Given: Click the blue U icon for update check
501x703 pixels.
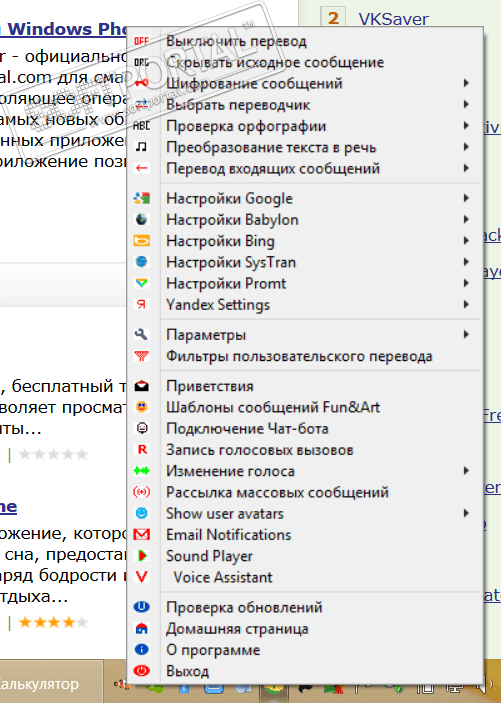Looking at the screenshot, I should [141, 607].
